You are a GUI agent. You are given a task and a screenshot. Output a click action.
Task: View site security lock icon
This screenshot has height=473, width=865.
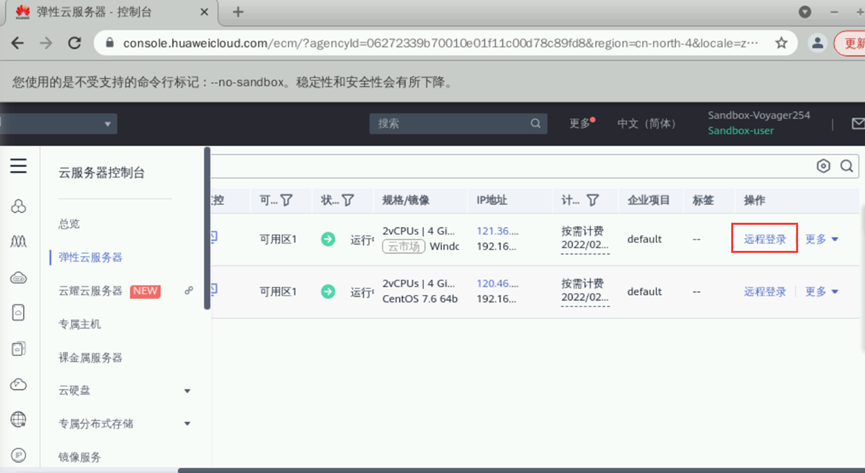(x=110, y=43)
